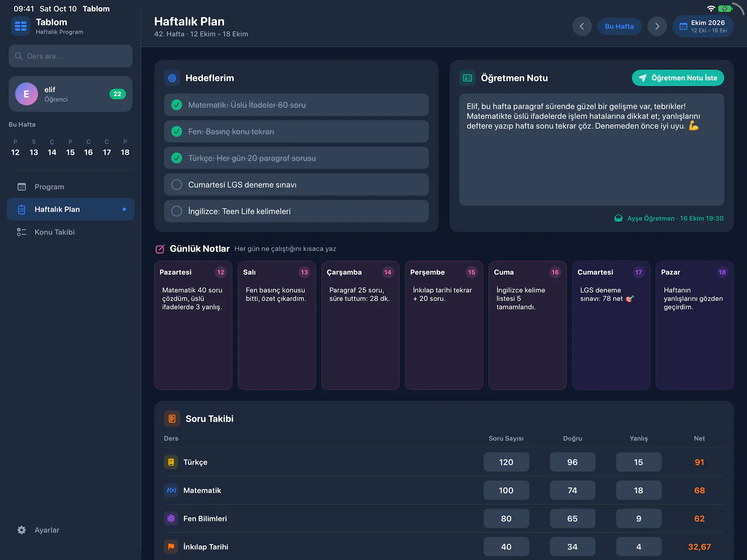Open the Konu Takibi sidebar item
Viewport: 747px width, 560px height.
tap(70, 232)
